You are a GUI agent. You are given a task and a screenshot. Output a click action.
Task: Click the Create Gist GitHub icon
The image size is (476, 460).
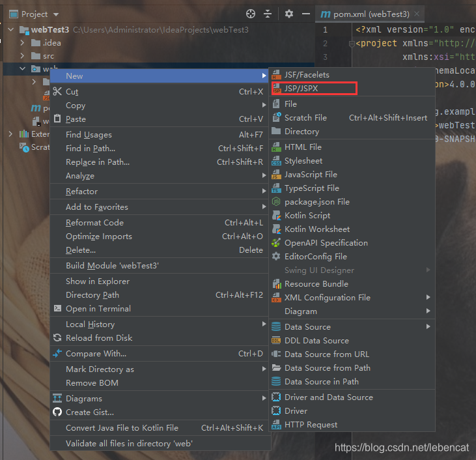[57, 412]
